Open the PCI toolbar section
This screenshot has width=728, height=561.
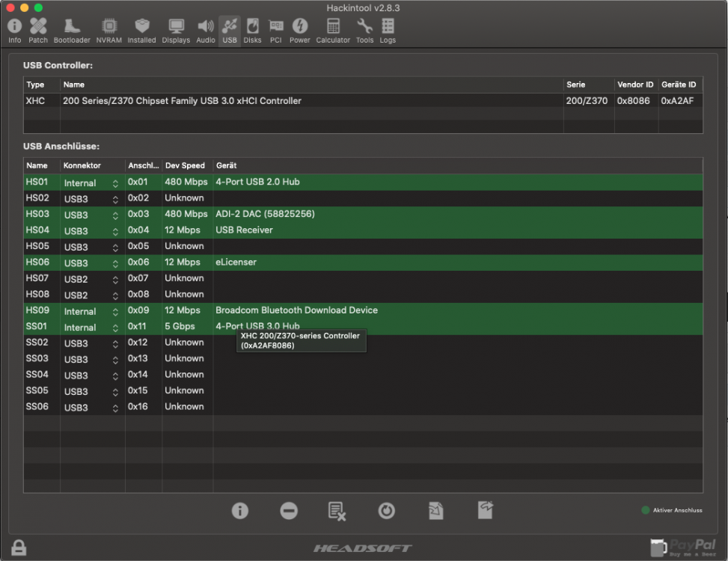pos(276,31)
